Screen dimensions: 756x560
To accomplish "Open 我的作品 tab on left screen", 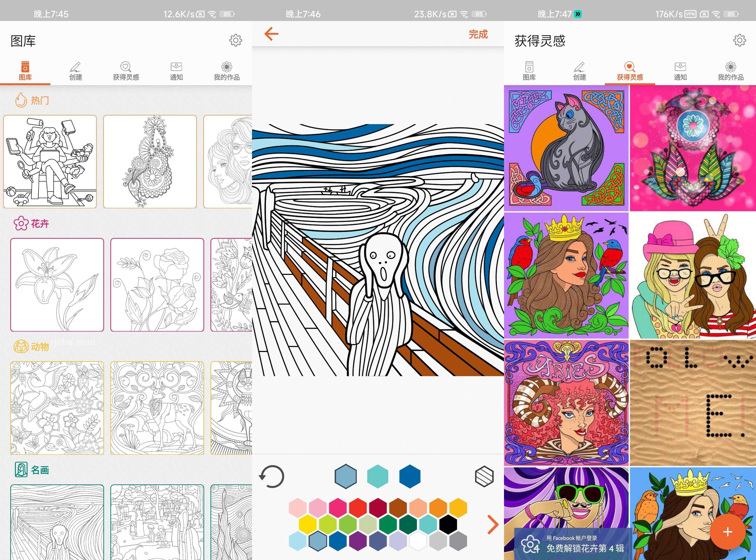I will 227,71.
